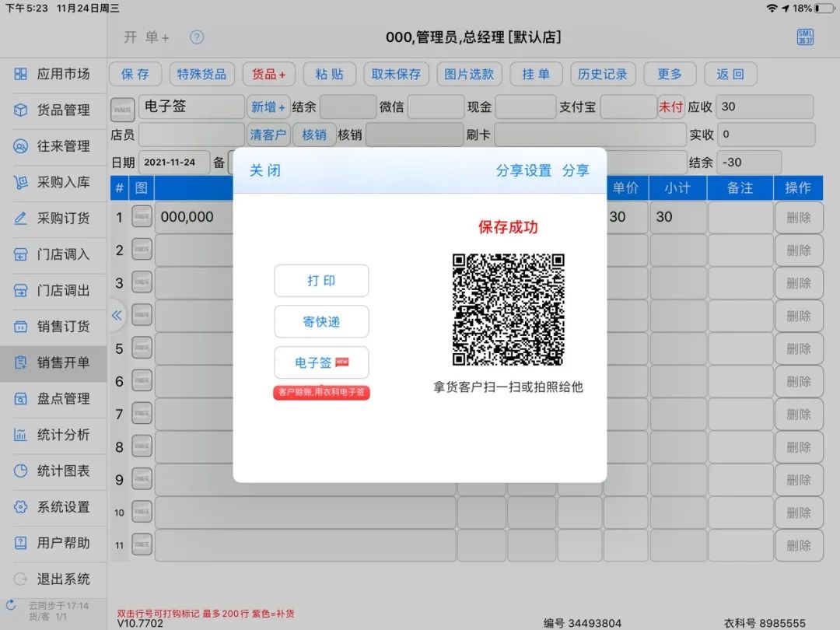The width and height of the screenshot is (840, 630).
Task: Open the 电子签 NEW option
Action: pos(321,362)
